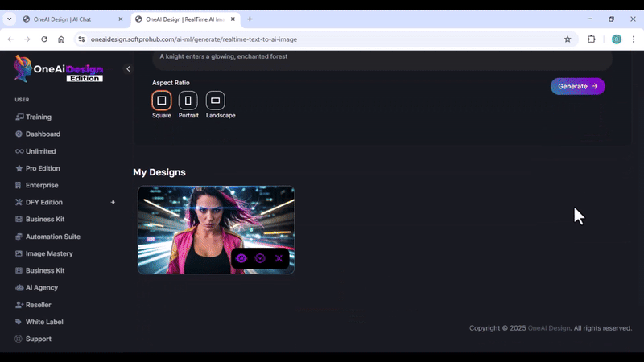644x362 pixels.
Task: Click the OneAI Design footer link
Action: (549, 328)
